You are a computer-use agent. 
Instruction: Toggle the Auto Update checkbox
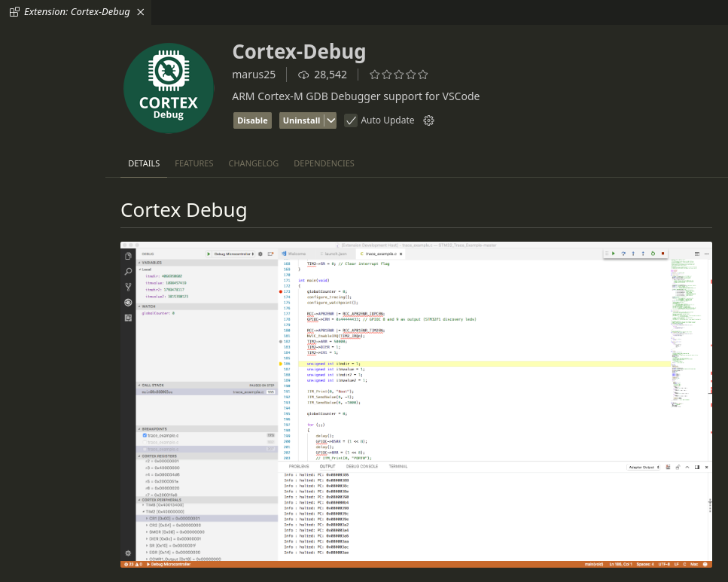tap(351, 120)
